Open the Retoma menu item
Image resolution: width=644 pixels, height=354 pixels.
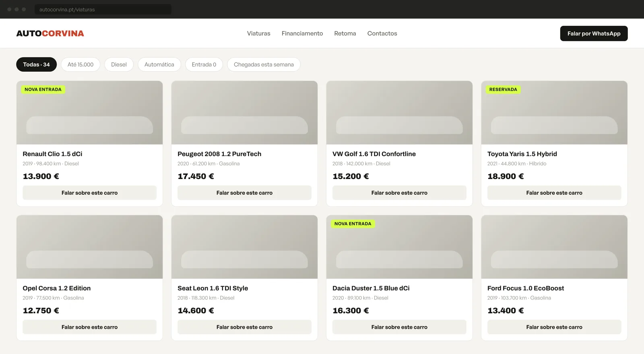click(345, 33)
